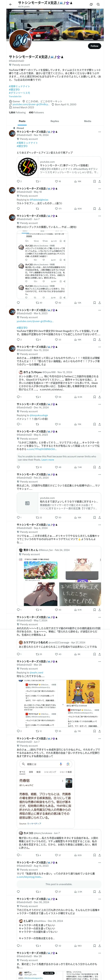Click the Grok icon beside search
110x980 pixels.
91,4
